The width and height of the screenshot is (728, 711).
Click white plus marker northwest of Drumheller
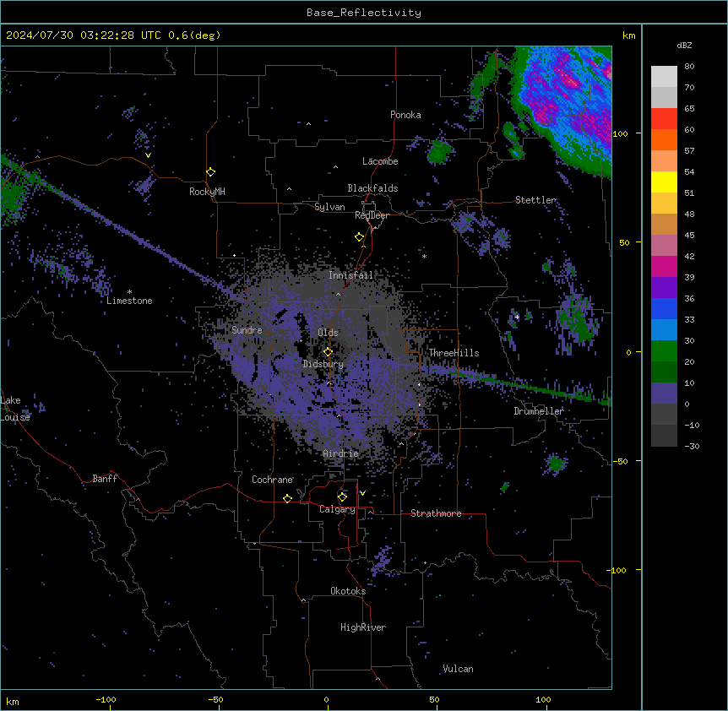click(517, 317)
